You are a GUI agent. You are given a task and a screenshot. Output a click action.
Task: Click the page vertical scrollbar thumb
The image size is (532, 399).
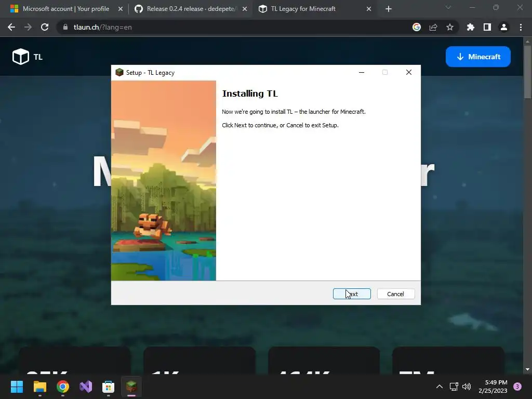(527, 72)
